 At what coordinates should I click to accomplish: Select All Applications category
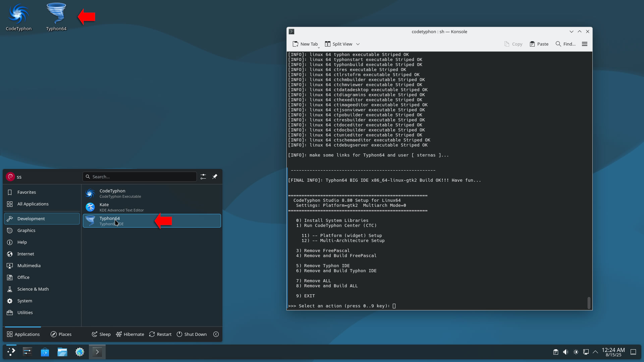42,204
